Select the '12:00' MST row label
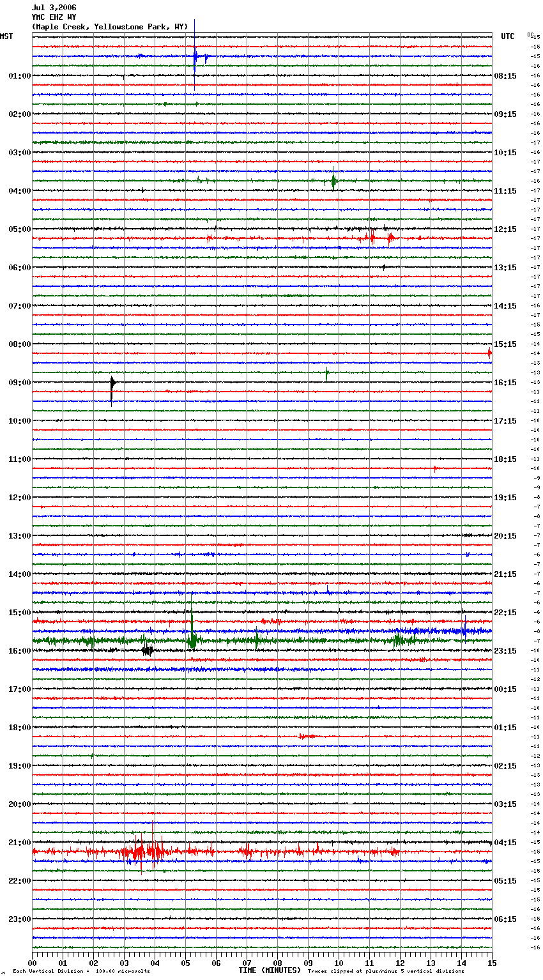This screenshot has height=980, width=543. 20,498
